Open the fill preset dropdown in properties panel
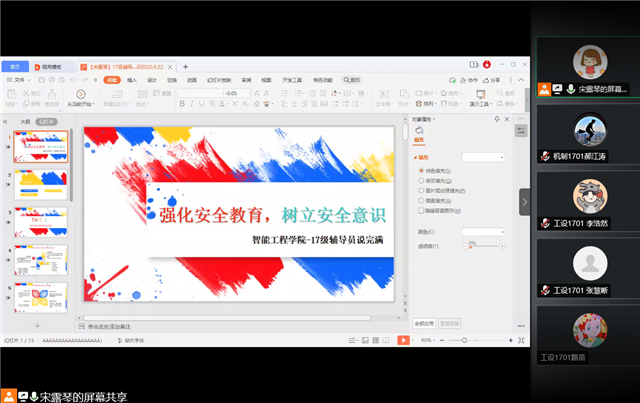 483,157
